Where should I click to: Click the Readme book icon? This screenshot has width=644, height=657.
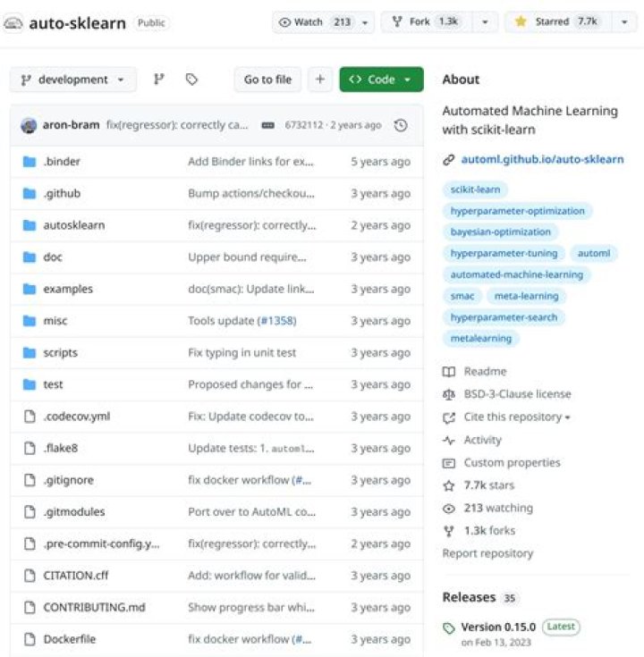pos(449,372)
